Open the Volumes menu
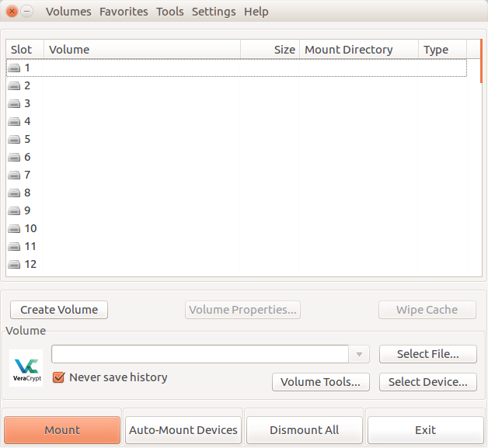488x448 pixels. (68, 12)
